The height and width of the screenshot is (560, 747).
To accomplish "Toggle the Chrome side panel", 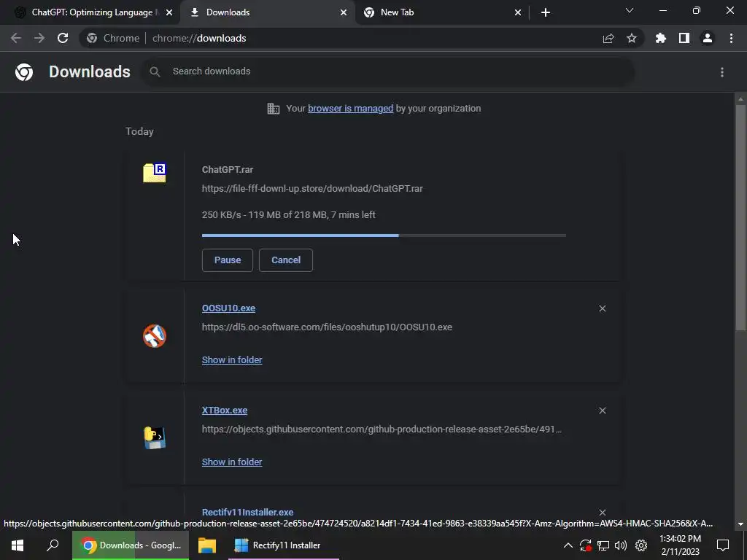I will (x=684, y=38).
